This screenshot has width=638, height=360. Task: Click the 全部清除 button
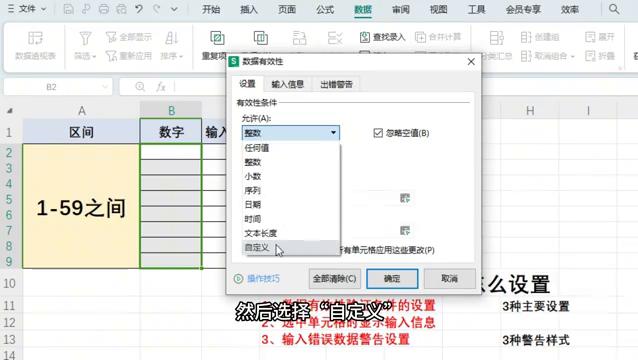[334, 279]
